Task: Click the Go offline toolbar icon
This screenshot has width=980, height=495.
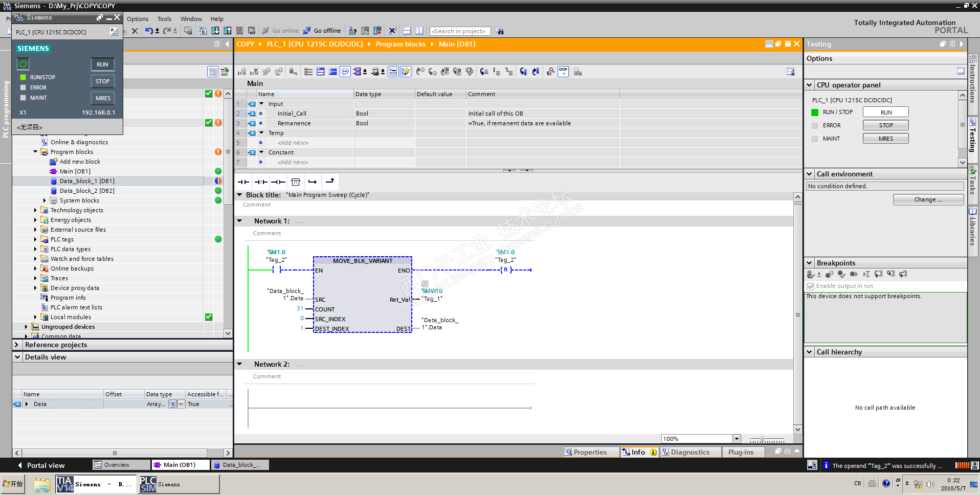Action: tap(307, 31)
